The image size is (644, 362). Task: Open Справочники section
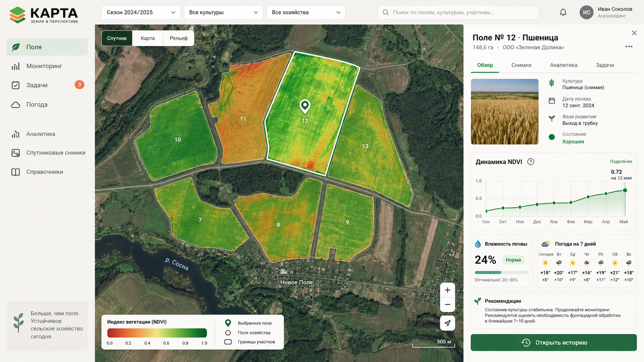pos(47,172)
